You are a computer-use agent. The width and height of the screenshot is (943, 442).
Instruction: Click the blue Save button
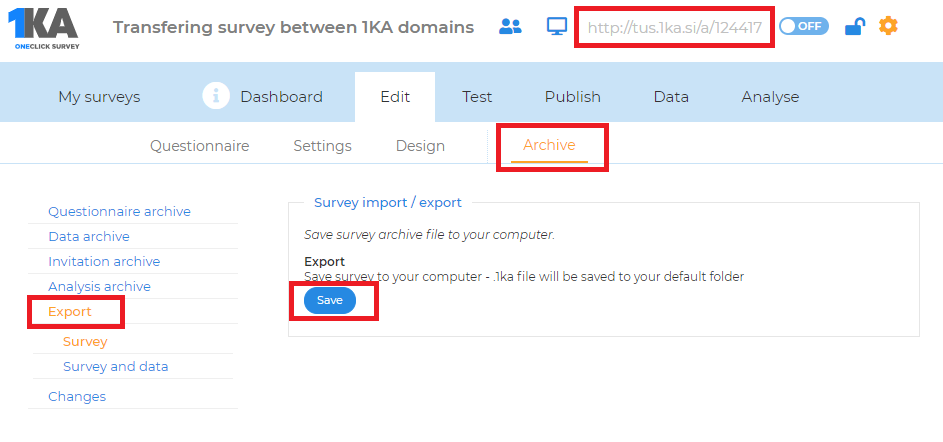point(330,301)
